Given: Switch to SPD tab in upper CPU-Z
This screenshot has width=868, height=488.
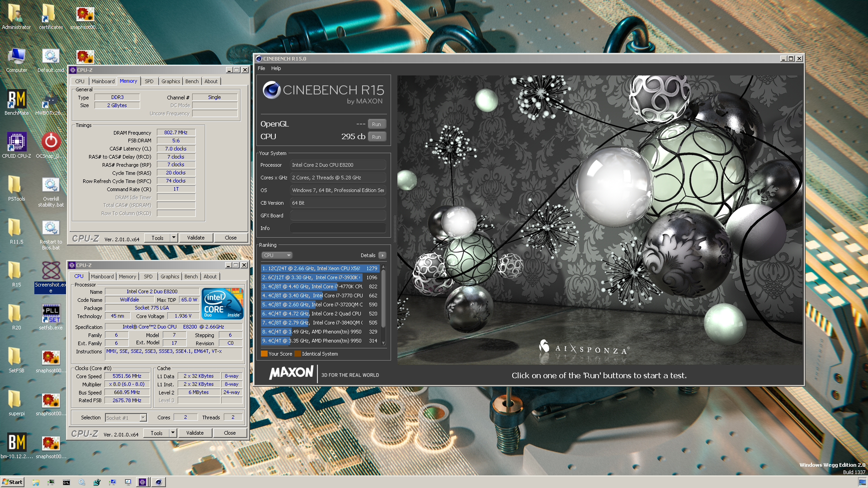Looking at the screenshot, I should 149,81.
